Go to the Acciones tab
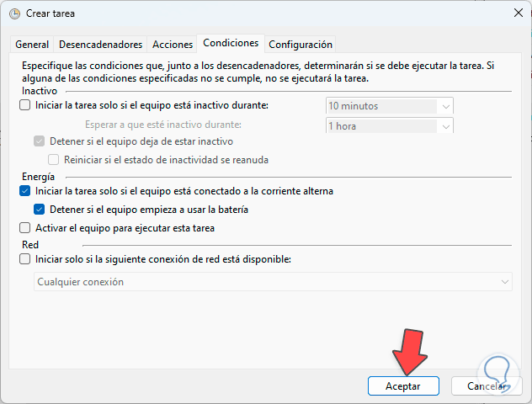The height and width of the screenshot is (404, 532). [x=172, y=45]
